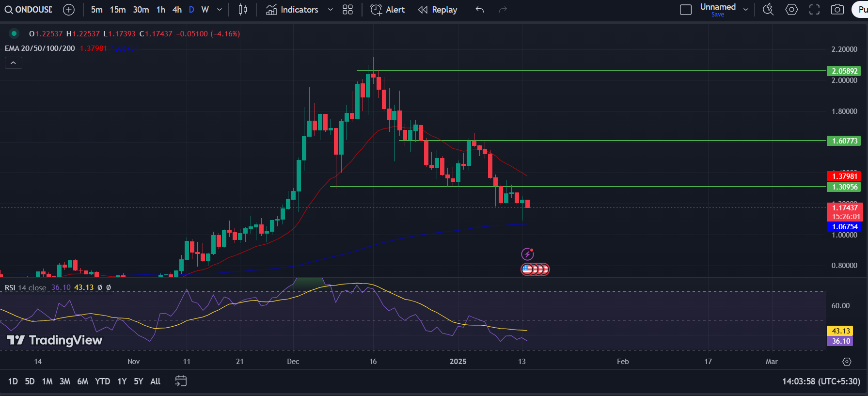Take a chart snapshot with camera icon
The height and width of the screenshot is (396, 868).
tap(837, 10)
